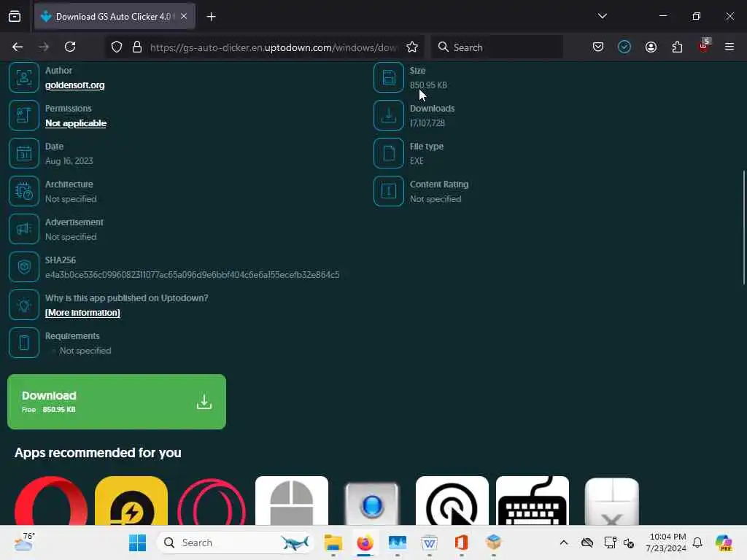Open the Firefox account icon
This screenshot has height=560, width=747.
pyautogui.click(x=651, y=47)
